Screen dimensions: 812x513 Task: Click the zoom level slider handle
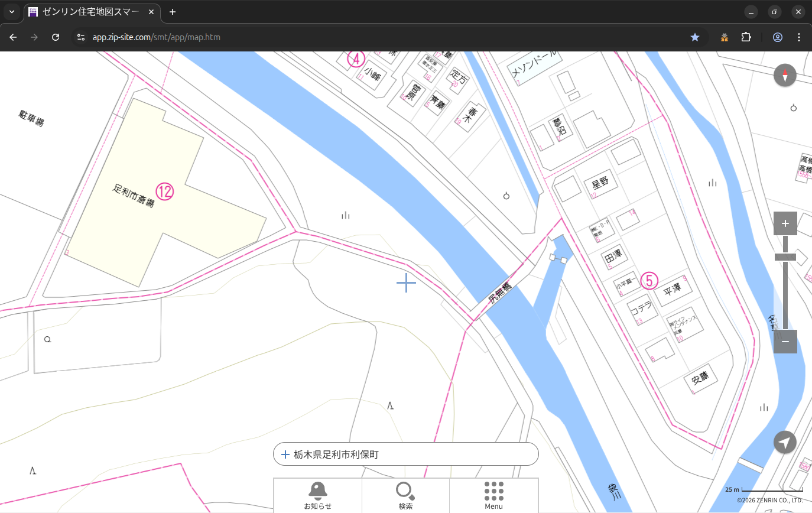[x=785, y=257]
